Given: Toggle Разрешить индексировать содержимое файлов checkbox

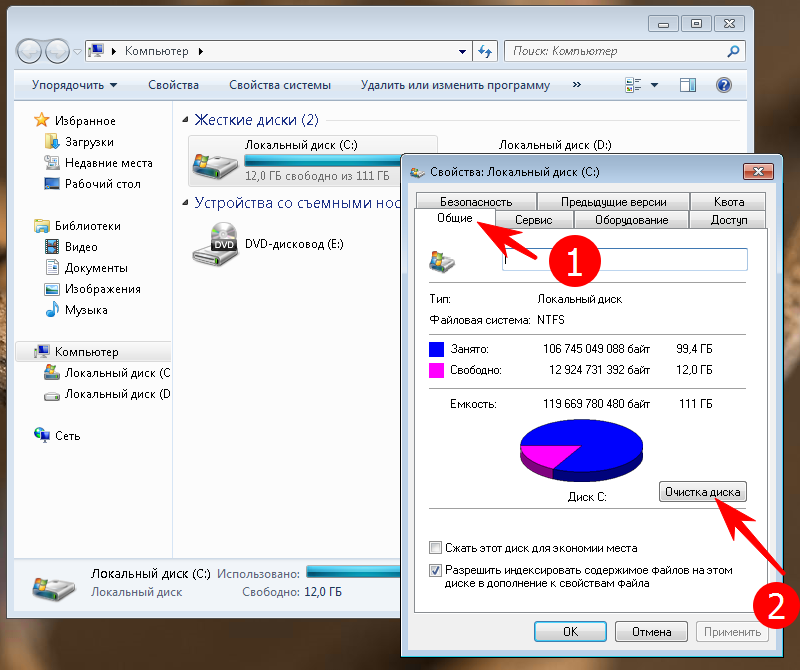Looking at the screenshot, I should [x=435, y=570].
